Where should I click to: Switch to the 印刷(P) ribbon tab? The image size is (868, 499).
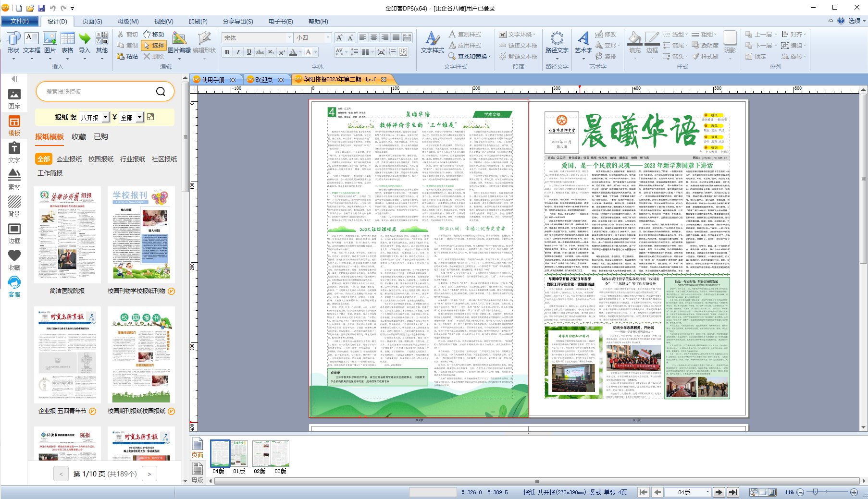coord(198,21)
